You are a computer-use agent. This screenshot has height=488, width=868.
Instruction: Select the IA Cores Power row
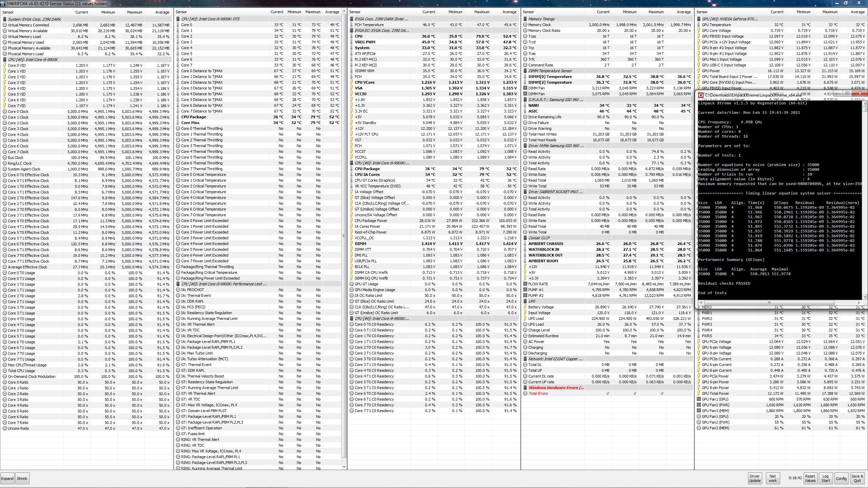pos(433,226)
